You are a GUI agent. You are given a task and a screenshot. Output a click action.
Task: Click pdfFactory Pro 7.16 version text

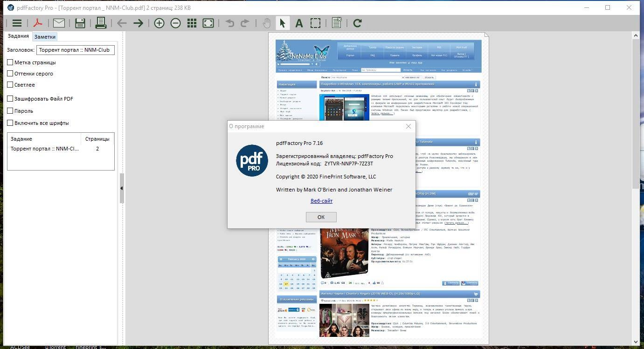[x=299, y=143]
